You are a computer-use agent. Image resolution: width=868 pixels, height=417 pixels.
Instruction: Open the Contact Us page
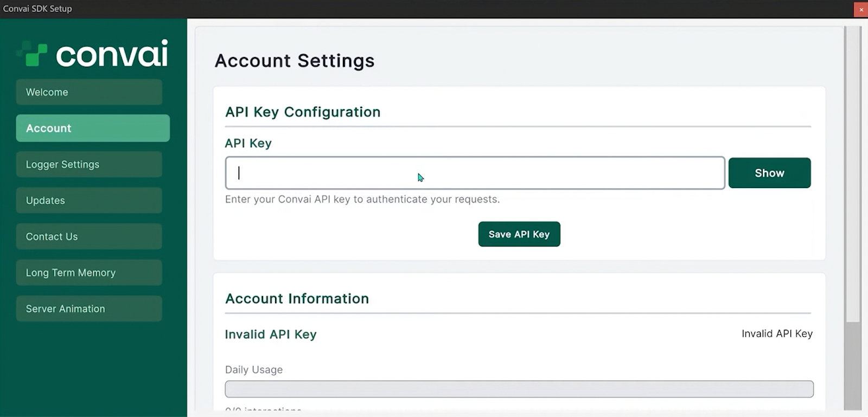click(89, 236)
